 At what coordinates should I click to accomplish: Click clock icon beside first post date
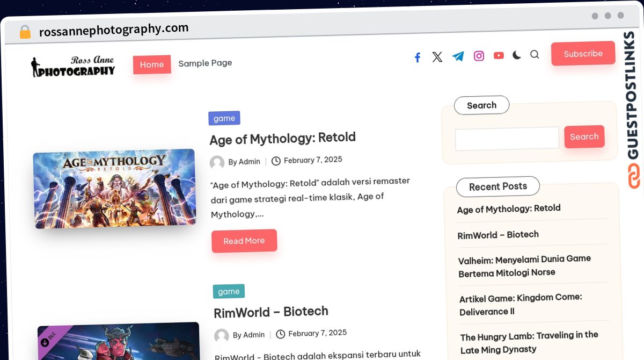(x=276, y=161)
